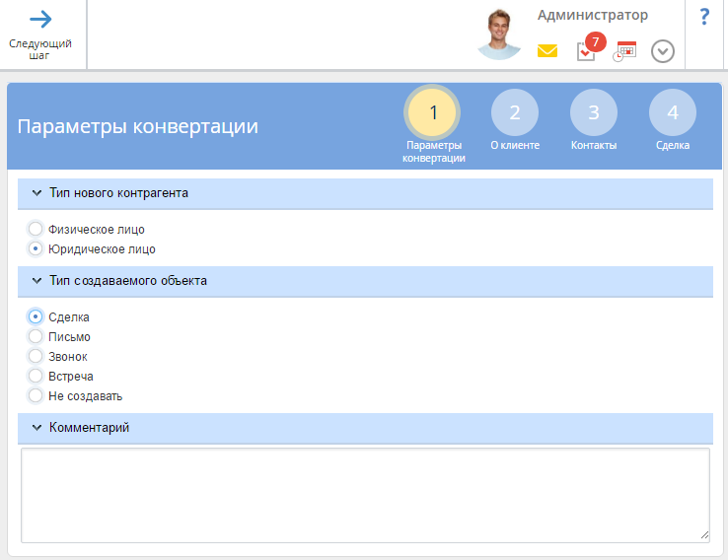Collapse the Тип нового контрагента section

point(36,193)
